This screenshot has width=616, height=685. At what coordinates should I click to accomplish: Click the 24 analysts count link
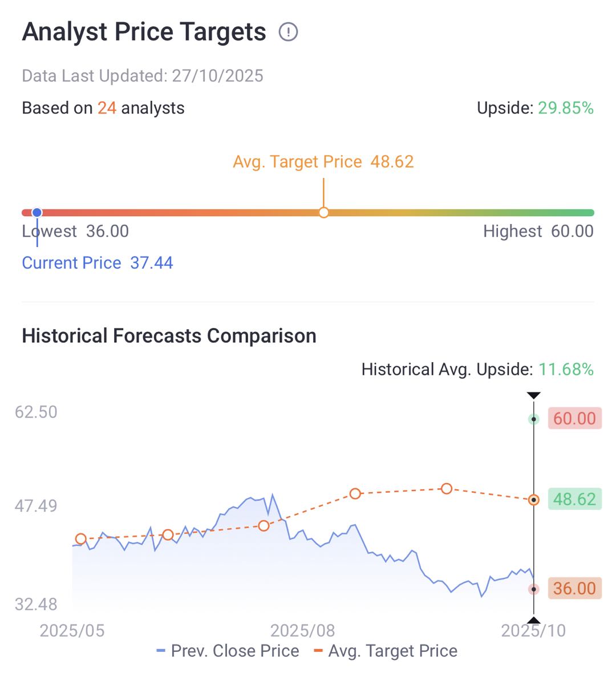point(107,108)
